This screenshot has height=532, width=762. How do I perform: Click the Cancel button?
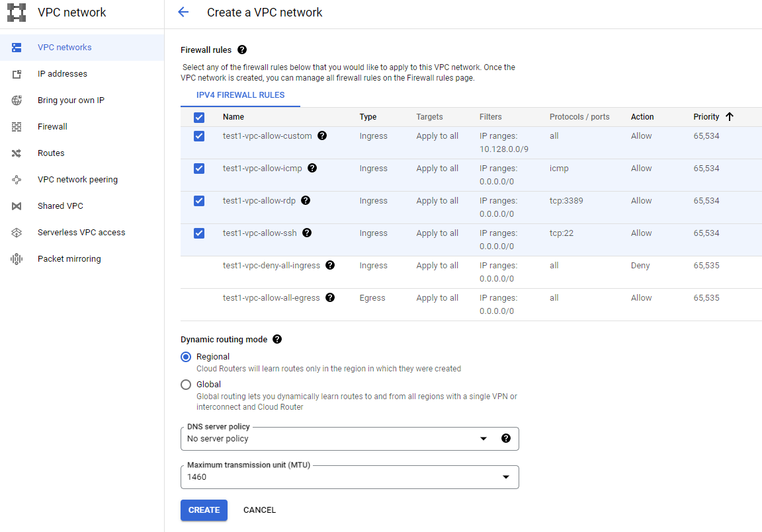(259, 510)
